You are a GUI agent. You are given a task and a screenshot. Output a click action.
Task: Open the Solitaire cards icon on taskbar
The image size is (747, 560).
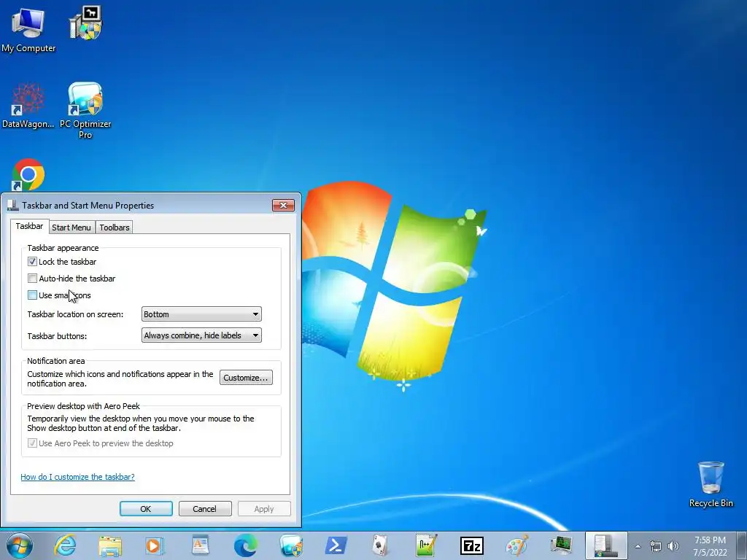point(381,545)
